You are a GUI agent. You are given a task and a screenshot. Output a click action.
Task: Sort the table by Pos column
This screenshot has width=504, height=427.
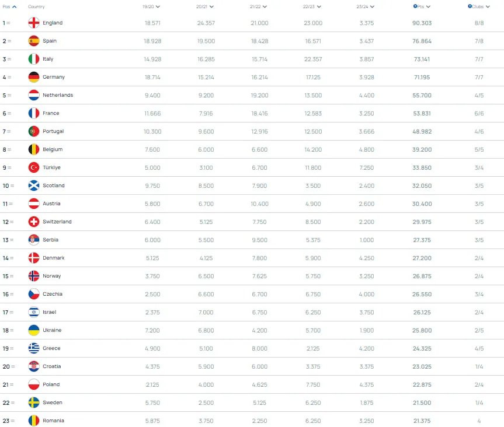[9, 6]
